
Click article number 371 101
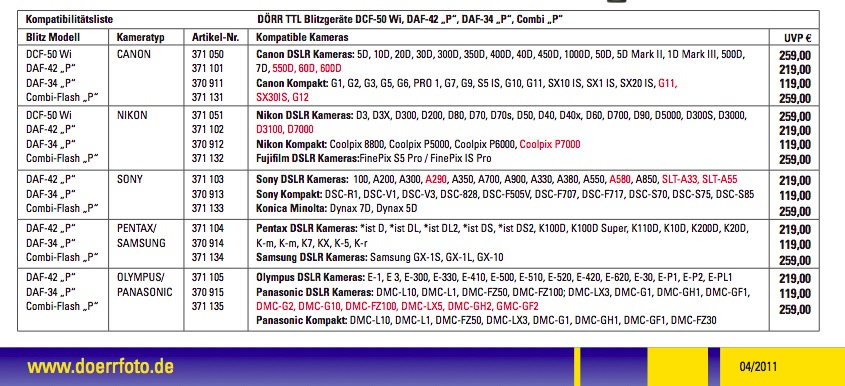tap(207, 68)
